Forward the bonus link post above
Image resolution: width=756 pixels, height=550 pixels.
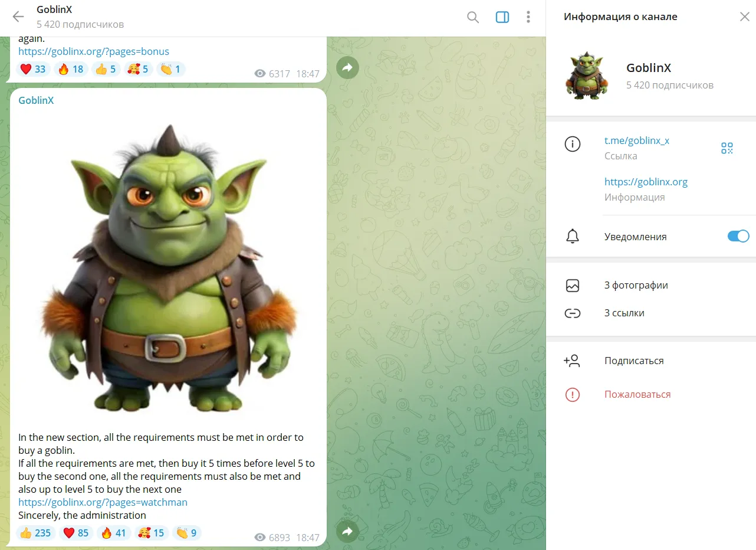347,67
